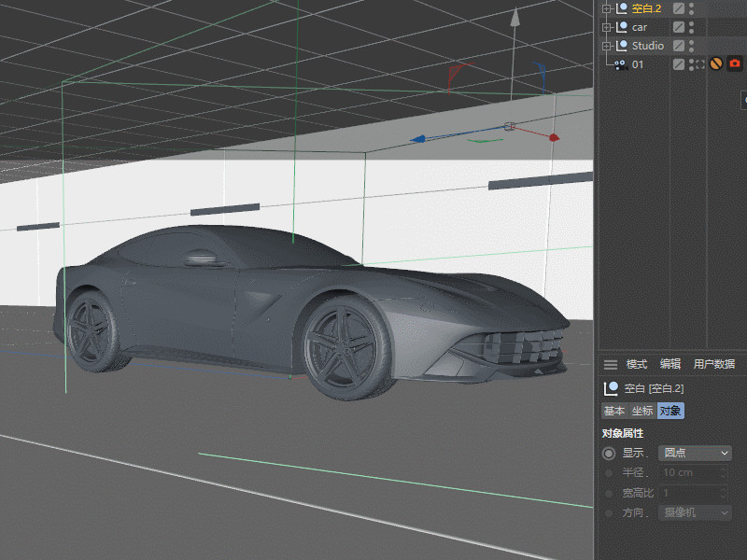This screenshot has width=747, height=560.
Task: Select the car object in the list
Action: pos(640,27)
